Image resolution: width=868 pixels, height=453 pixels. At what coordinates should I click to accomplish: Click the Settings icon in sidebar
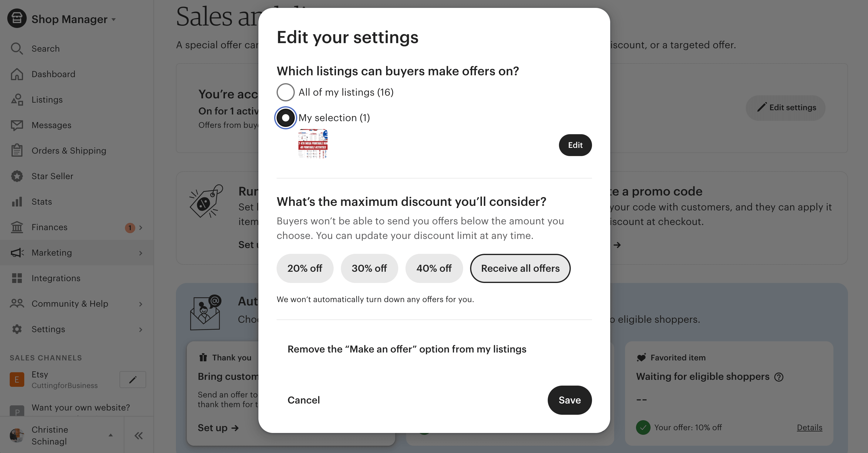pos(17,329)
